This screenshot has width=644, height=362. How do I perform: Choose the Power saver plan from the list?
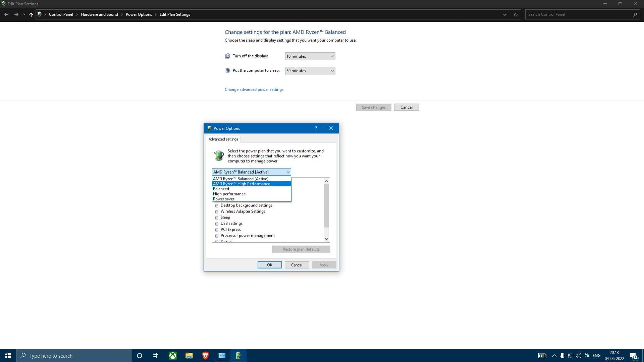223,199
